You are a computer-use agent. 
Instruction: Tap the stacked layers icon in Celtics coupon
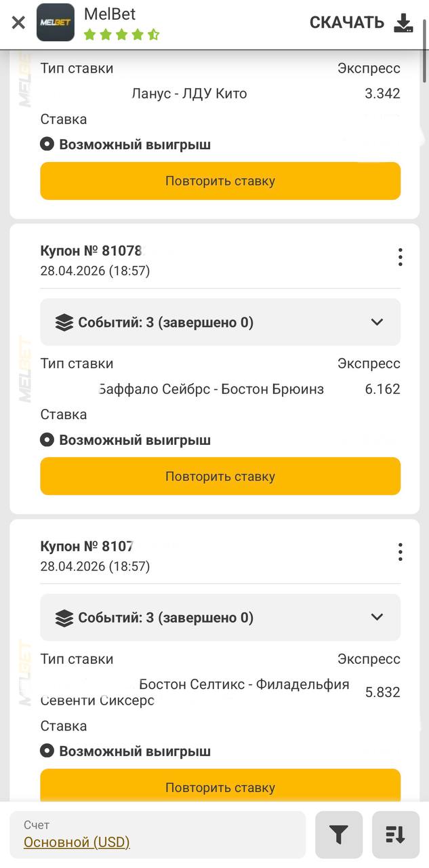point(64,618)
